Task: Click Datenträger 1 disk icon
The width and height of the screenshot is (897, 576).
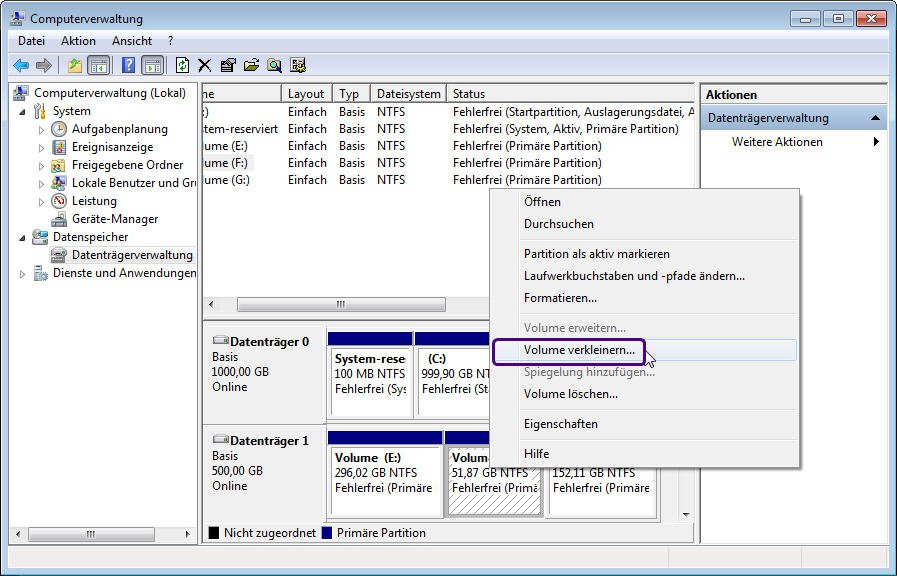Action: 220,439
